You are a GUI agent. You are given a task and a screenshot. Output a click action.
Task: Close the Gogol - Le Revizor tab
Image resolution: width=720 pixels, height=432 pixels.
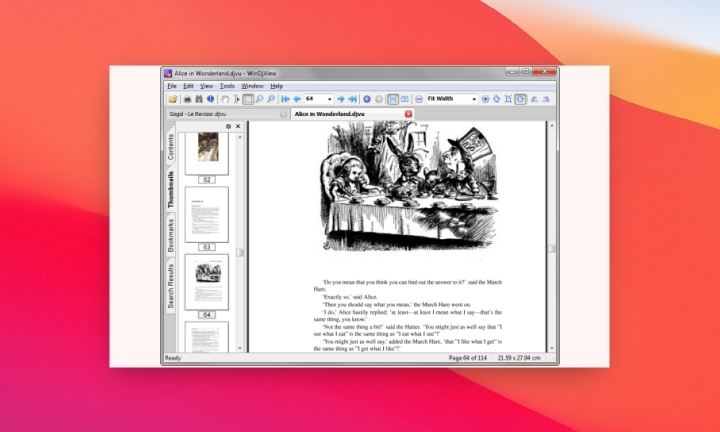coord(284,114)
